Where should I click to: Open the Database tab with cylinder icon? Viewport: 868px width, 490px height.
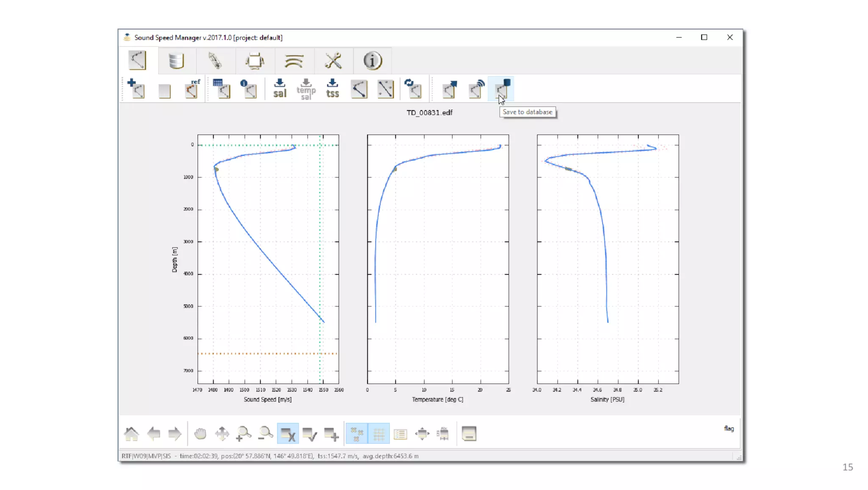pyautogui.click(x=176, y=61)
